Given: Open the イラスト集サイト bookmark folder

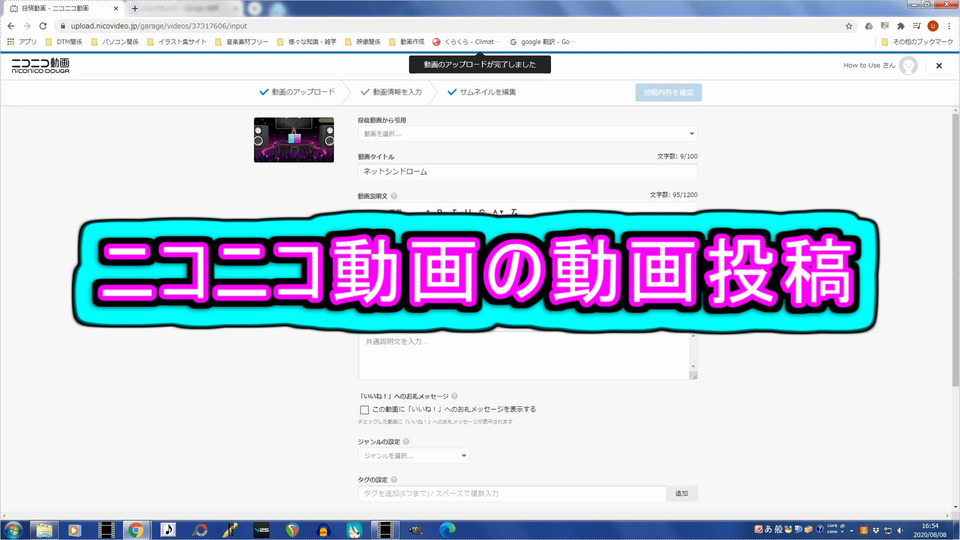Looking at the screenshot, I should pyautogui.click(x=177, y=42).
